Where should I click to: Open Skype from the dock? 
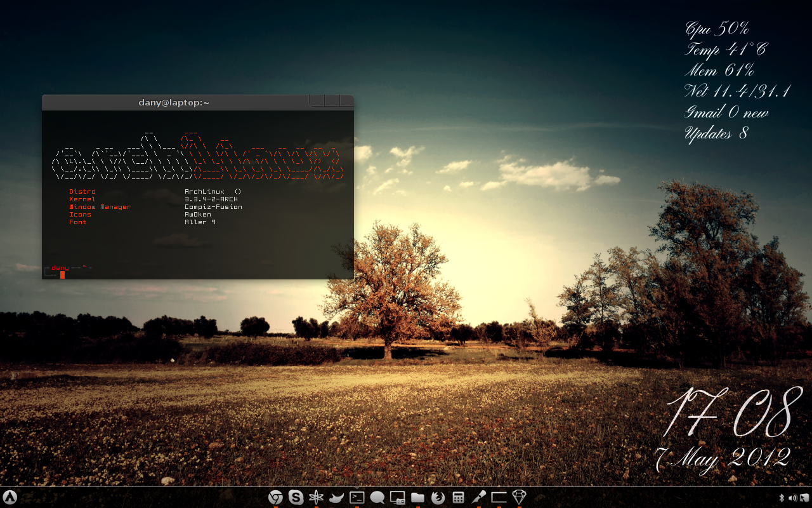tap(296, 497)
